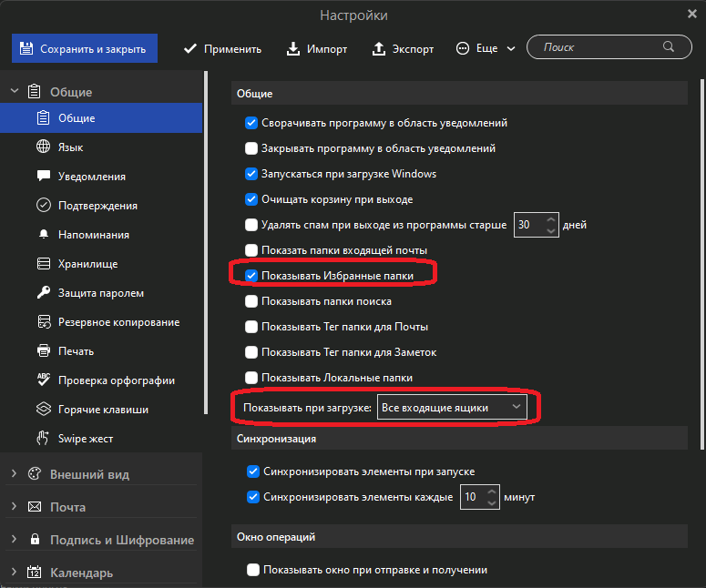Click the Apply checkmark icon

tap(190, 48)
